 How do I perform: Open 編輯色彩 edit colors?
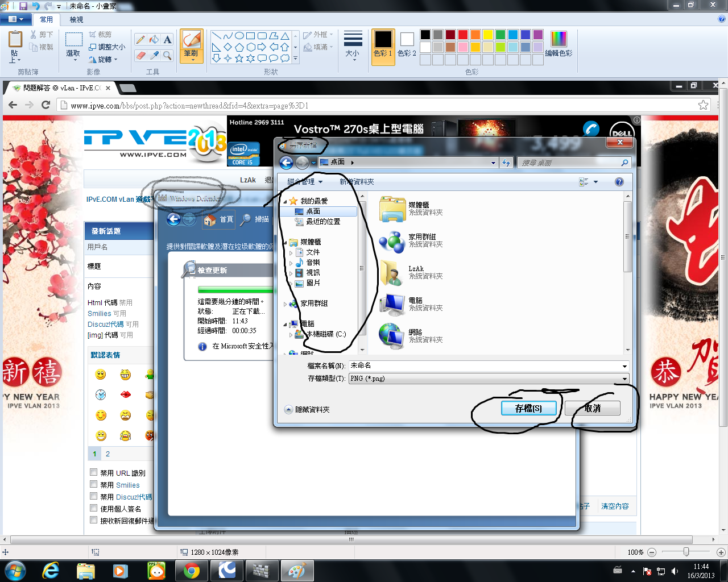pos(559,44)
